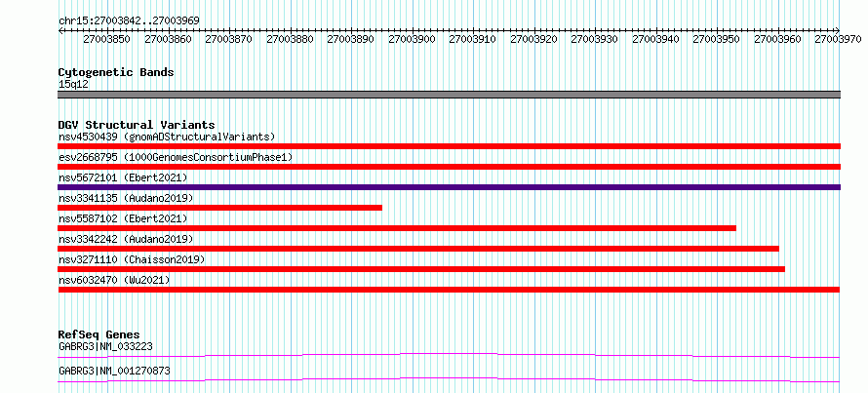Viewport: 868px width, 393px height.
Task: Click the Cytogenetic Bands track title
Action: point(116,72)
